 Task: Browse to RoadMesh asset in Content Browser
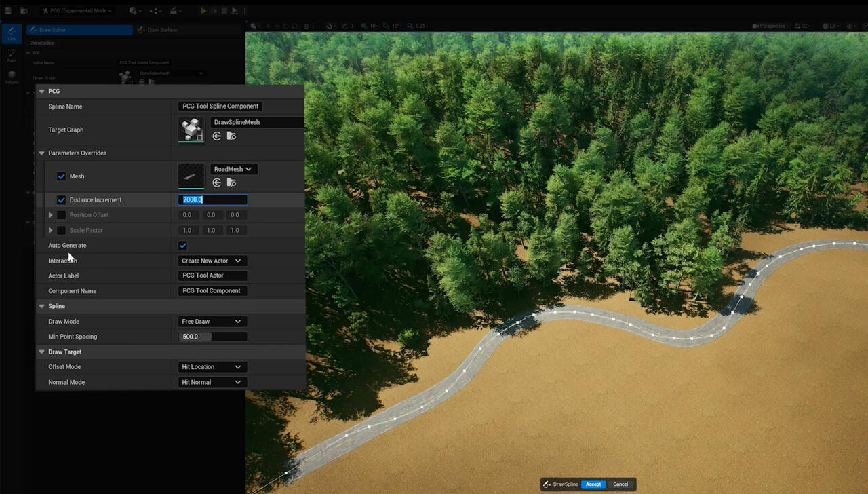pyautogui.click(x=231, y=183)
